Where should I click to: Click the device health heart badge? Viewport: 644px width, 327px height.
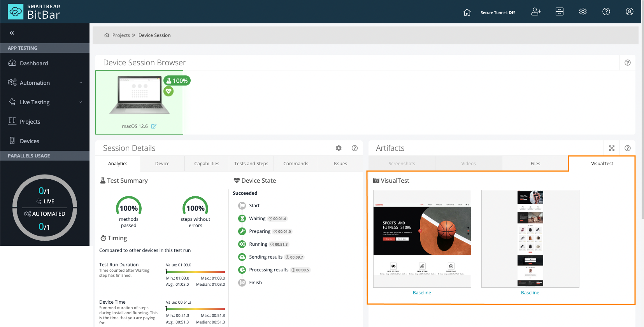(168, 91)
